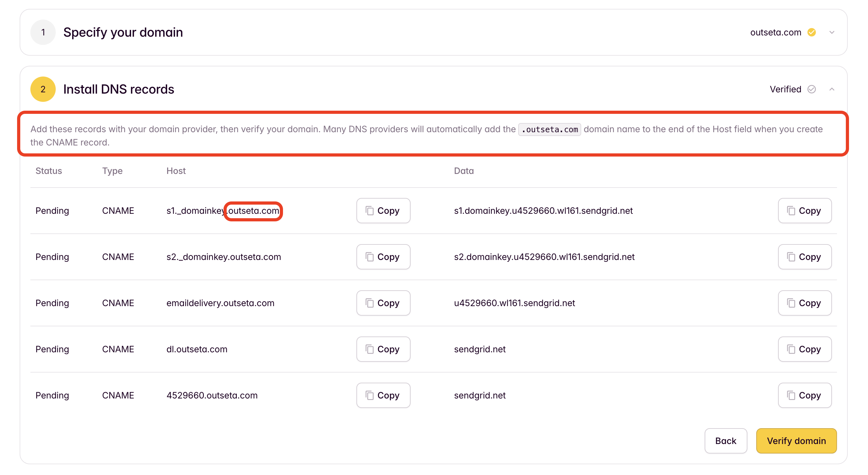Screen dimensions: 868x475
Task: Click the gray Verified status check icon
Action: coord(811,89)
